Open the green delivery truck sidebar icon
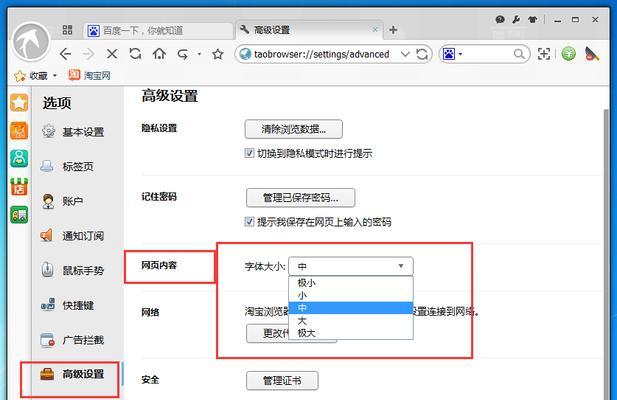This screenshot has height=400, width=617. [19, 214]
